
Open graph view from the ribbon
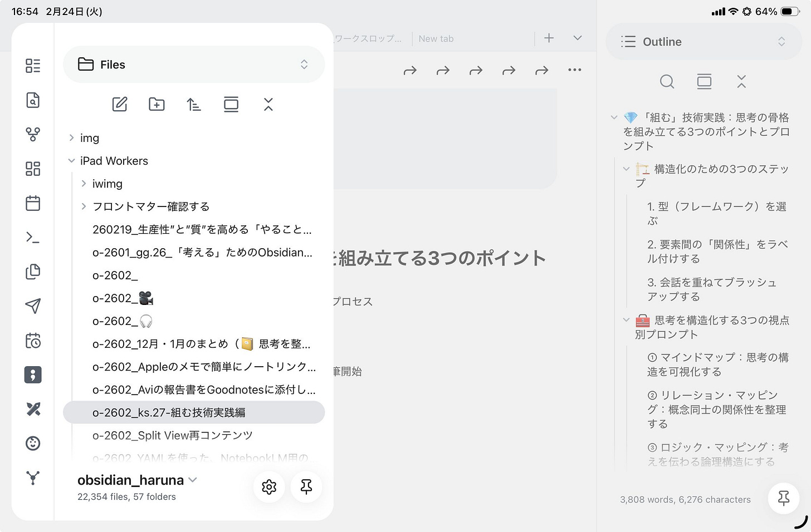coord(33,134)
